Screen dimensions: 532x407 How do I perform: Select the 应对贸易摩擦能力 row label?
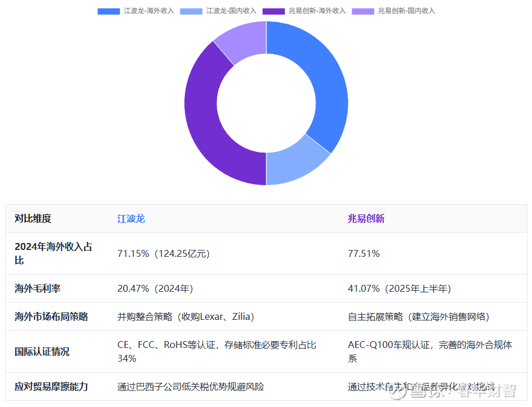pos(51,386)
